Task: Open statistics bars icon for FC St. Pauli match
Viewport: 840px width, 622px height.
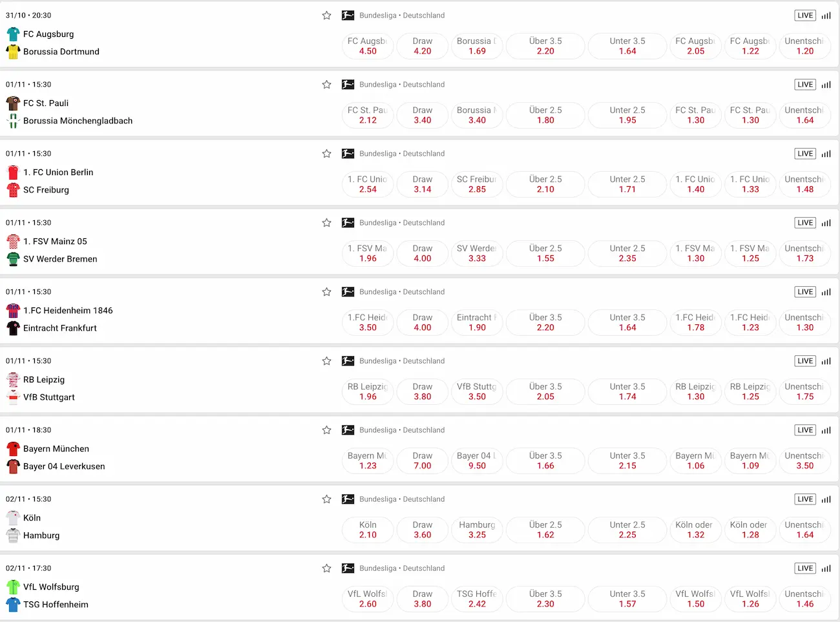Action: 826,85
